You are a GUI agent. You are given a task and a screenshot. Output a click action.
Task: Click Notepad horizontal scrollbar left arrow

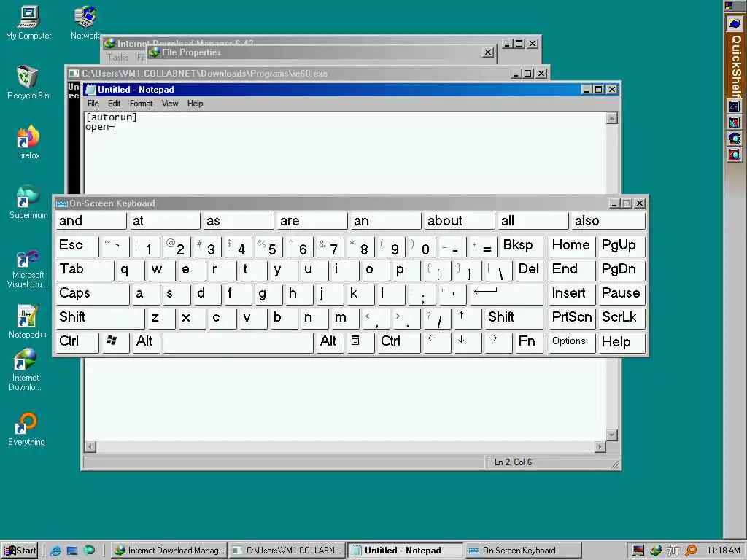click(90, 447)
